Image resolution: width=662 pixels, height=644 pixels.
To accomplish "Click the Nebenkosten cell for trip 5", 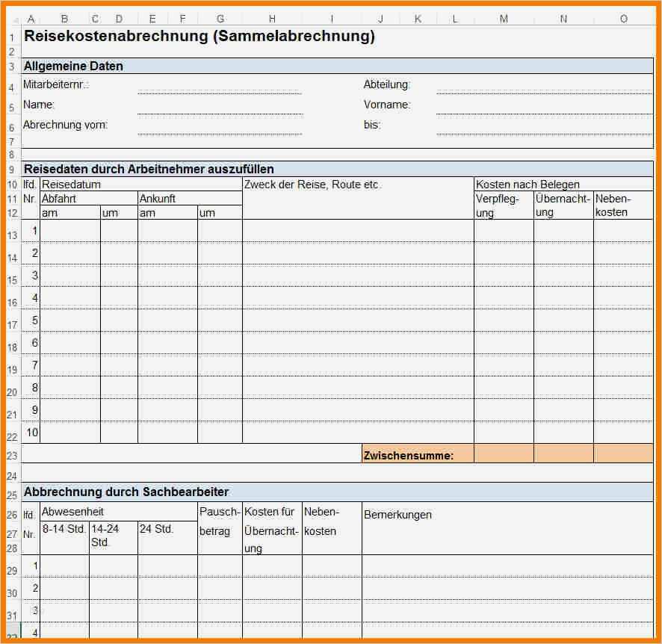I will pos(623,321).
